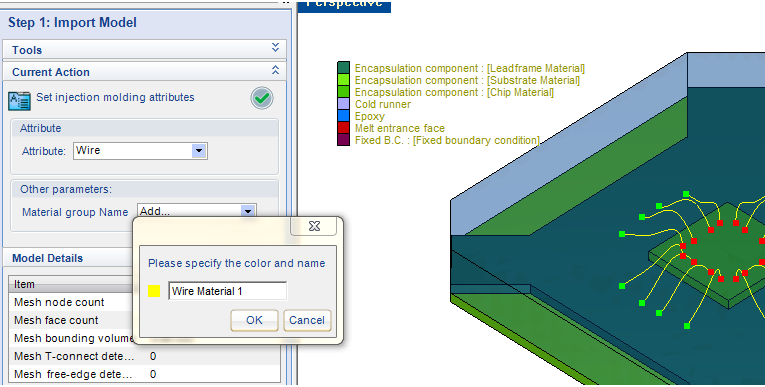Screen dimensions: 765x387
Task: Click Chip Material legend color swatch
Action: (x=343, y=92)
